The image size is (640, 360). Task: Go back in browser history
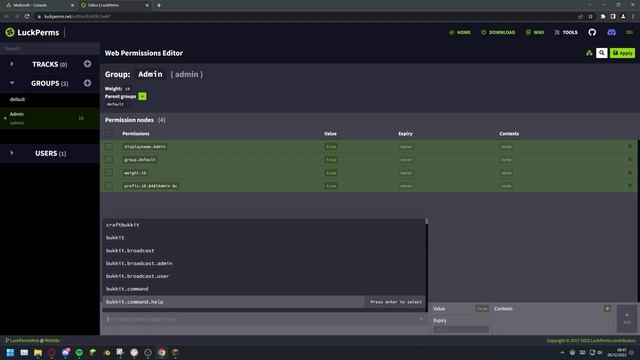click(7, 16)
